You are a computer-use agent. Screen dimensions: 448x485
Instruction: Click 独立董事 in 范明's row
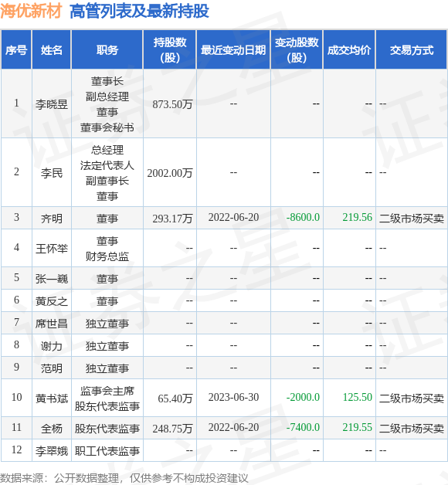[x=107, y=368]
